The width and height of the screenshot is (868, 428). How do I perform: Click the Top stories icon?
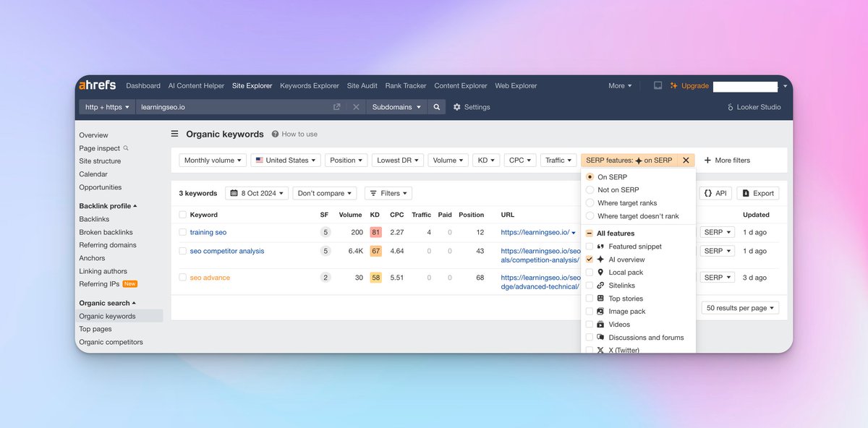click(600, 299)
